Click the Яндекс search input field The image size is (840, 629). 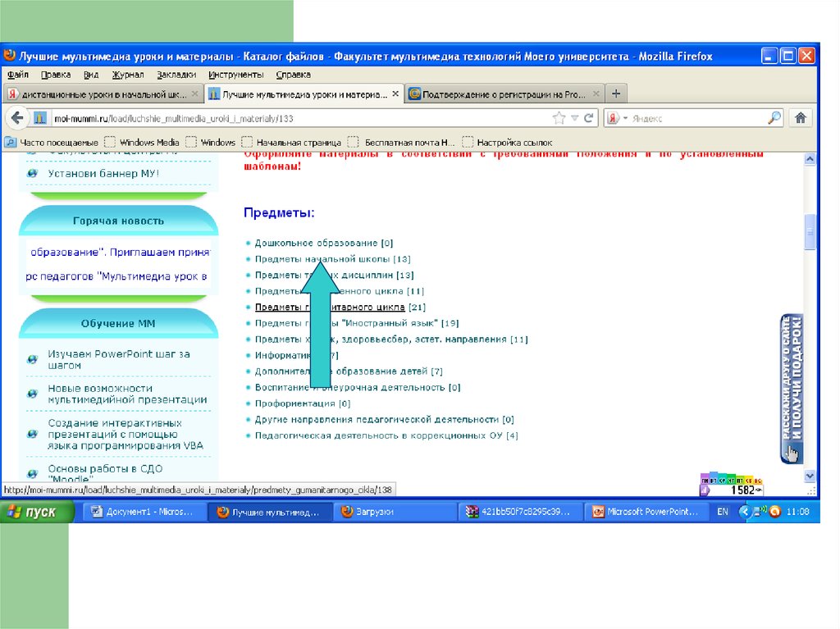click(x=697, y=118)
